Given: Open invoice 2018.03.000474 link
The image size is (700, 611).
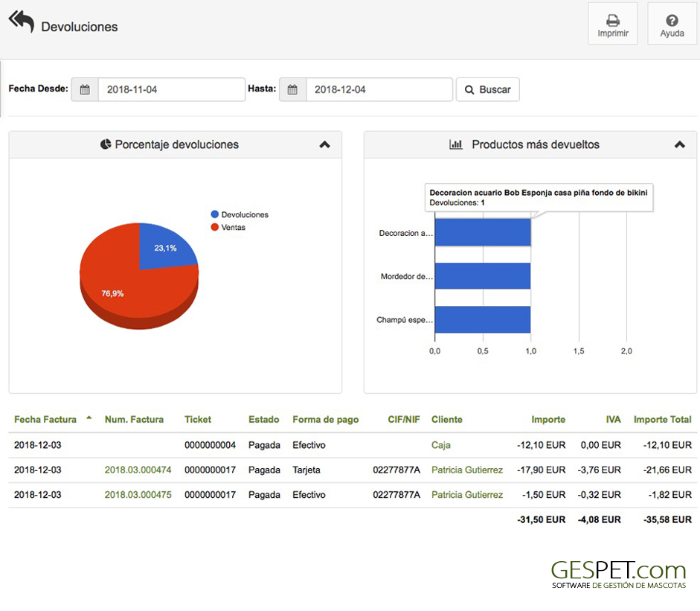Looking at the screenshot, I should (x=138, y=470).
